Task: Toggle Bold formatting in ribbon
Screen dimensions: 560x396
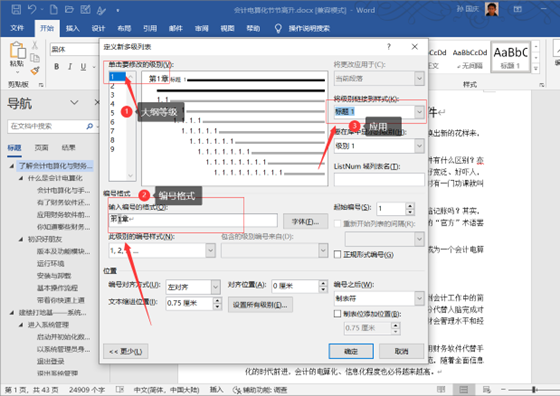Action: click(x=56, y=66)
